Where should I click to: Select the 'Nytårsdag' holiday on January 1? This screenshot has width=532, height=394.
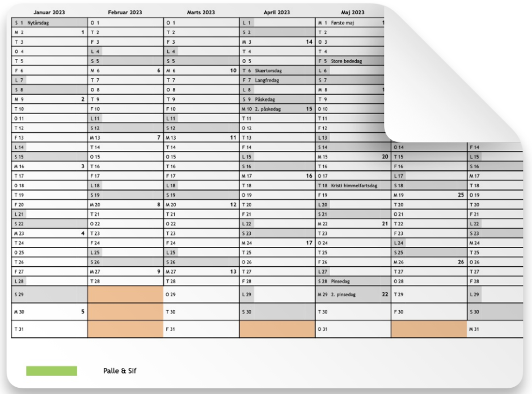[38, 23]
